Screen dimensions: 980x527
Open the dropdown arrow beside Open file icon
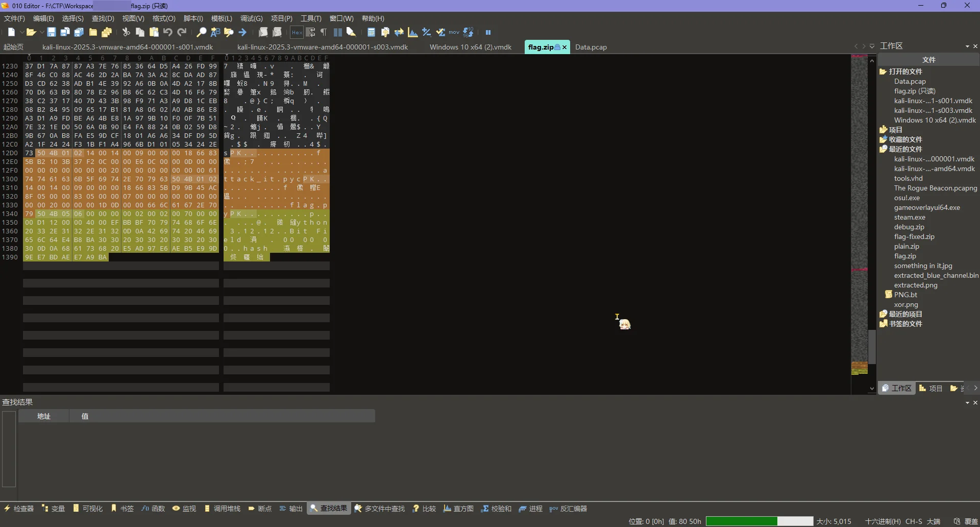coord(42,32)
